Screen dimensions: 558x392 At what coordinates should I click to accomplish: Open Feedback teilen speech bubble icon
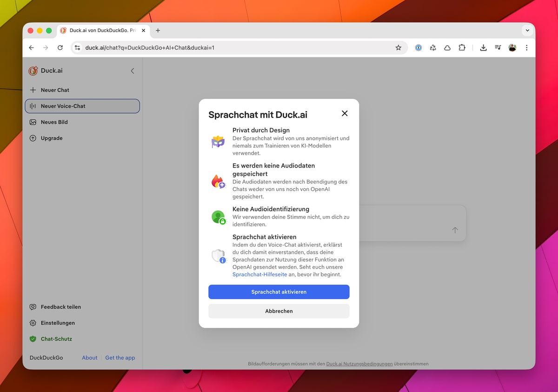click(x=33, y=307)
